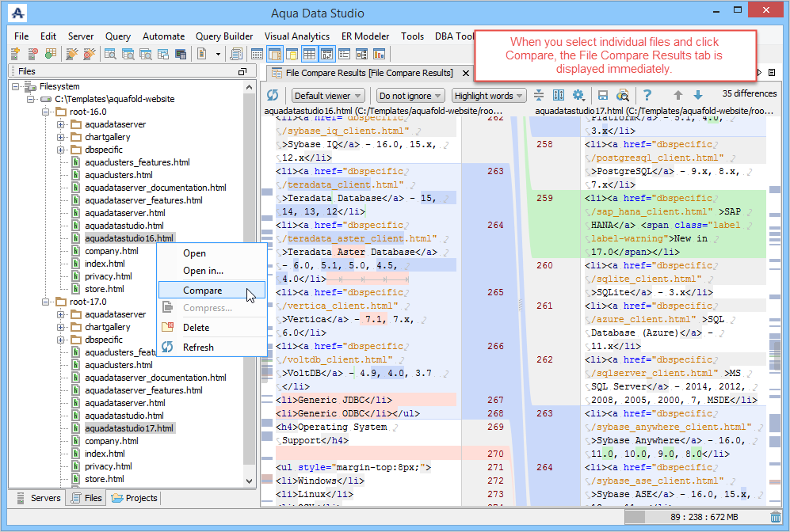Open the Highlight words dropdown
790x532 pixels.
[x=489, y=96]
